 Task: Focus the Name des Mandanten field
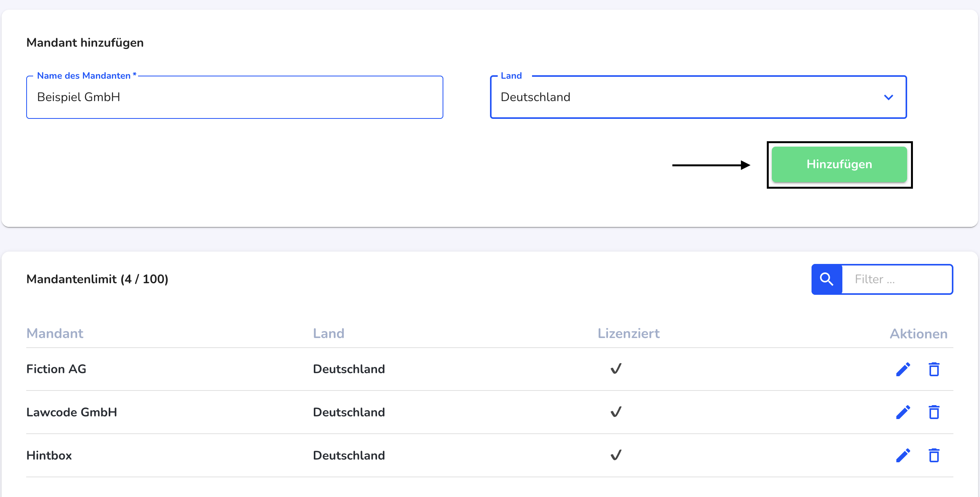(x=235, y=97)
